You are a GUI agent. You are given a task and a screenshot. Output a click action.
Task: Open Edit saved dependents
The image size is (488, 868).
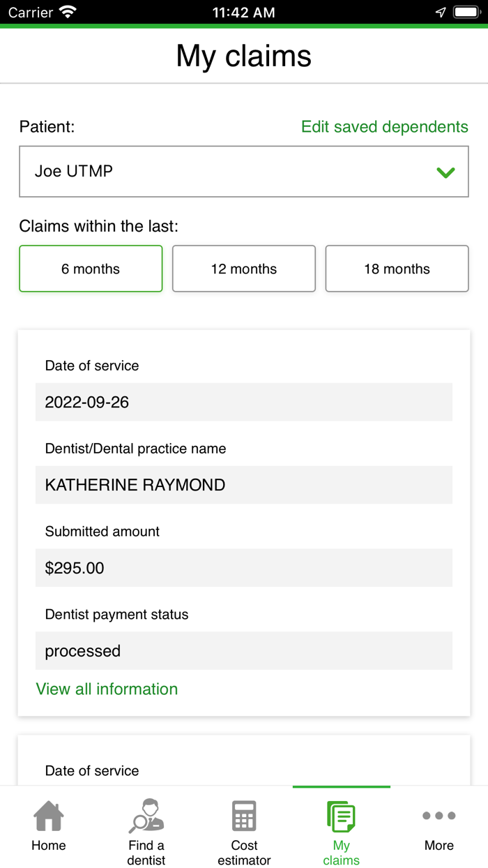coord(384,127)
